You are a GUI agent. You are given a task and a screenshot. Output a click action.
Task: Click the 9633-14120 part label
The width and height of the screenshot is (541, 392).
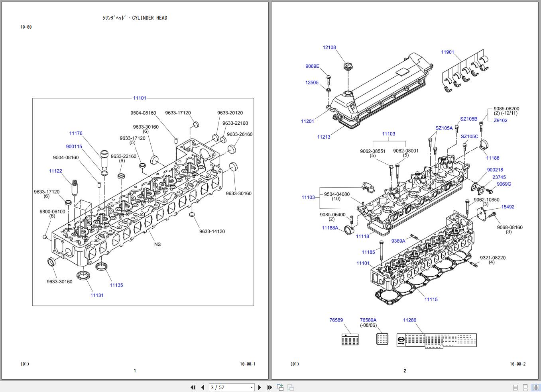click(x=212, y=231)
